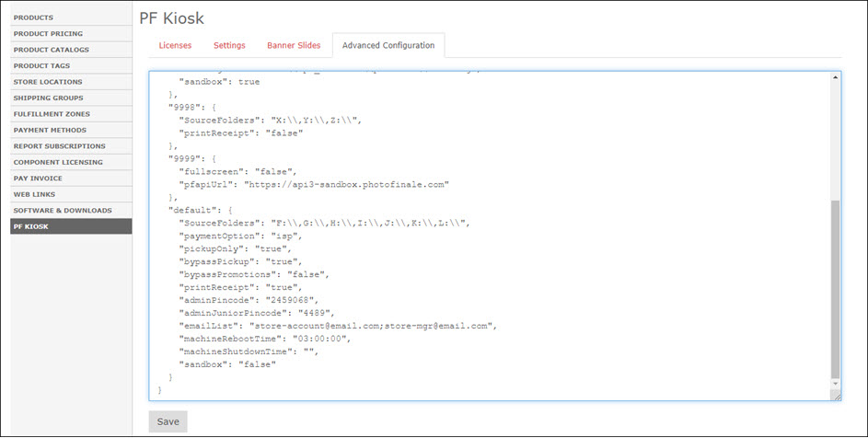Click the emailList addresses value

coord(372,326)
